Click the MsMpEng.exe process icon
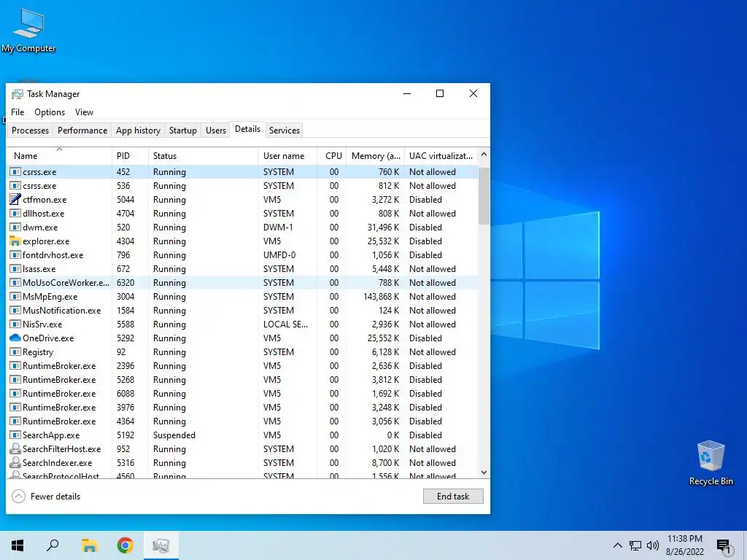Viewport: 747px width, 560px height. [15, 296]
